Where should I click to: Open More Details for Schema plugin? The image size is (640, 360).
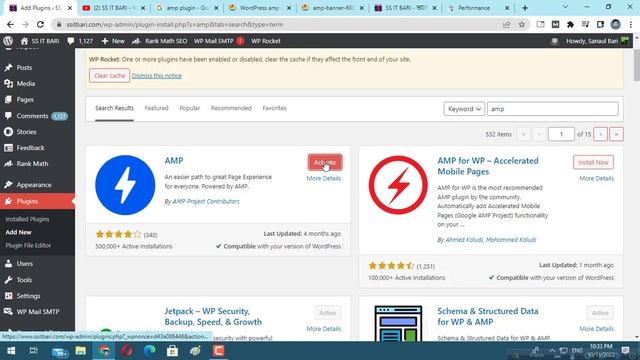(x=596, y=329)
